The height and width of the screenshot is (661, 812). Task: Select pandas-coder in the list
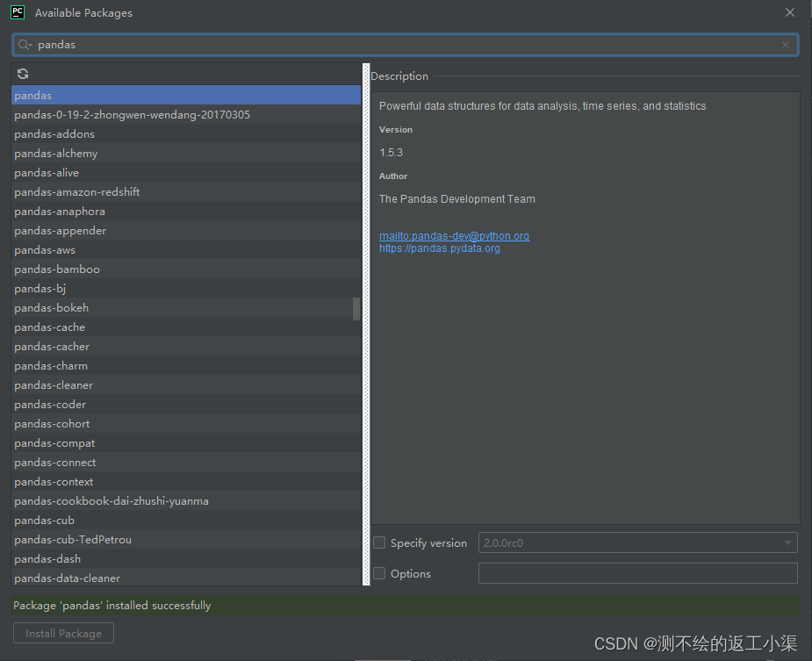[186, 405]
